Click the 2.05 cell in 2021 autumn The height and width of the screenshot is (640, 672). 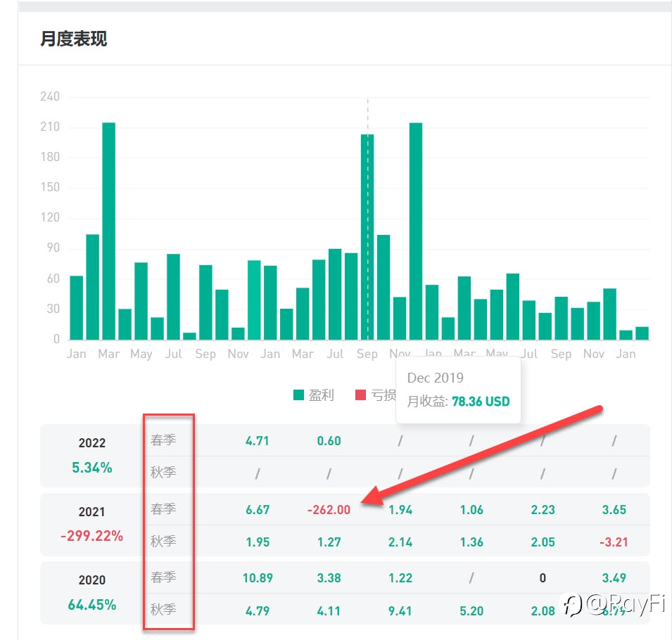point(543,542)
